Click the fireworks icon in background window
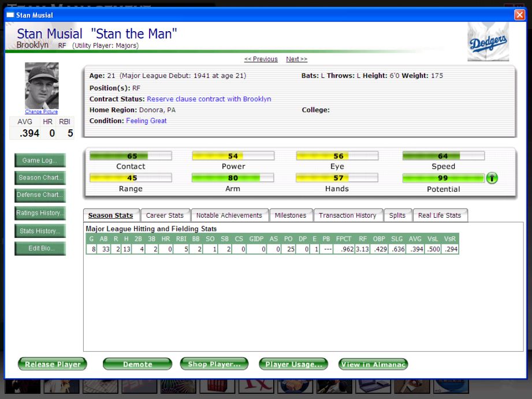The image size is (532, 399). coord(178,387)
